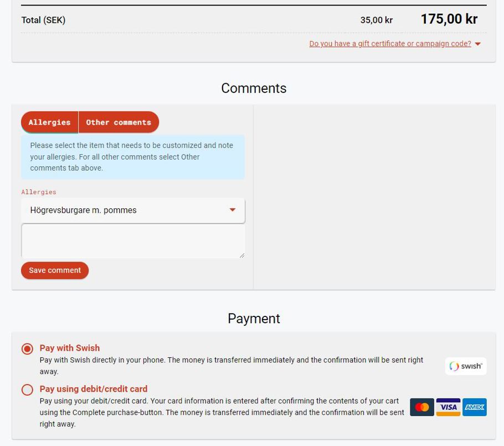Click the 35,00 kr amount in total row
The height and width of the screenshot is (446, 504).
click(376, 20)
